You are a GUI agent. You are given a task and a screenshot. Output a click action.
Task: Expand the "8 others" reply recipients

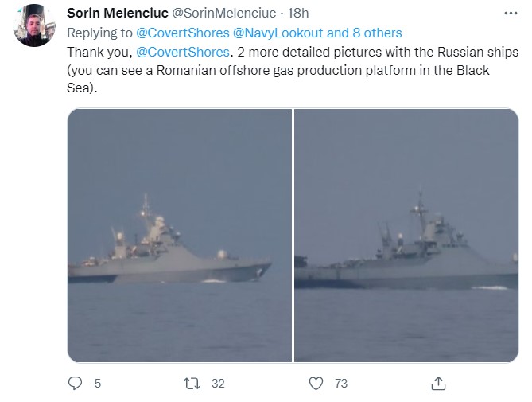click(378, 33)
